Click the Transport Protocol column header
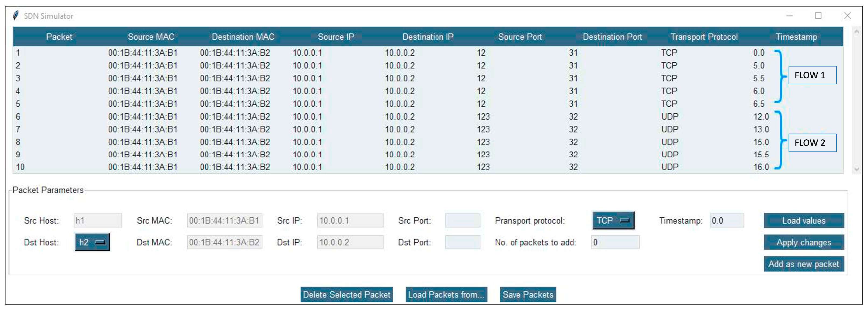The height and width of the screenshot is (311, 868). [704, 37]
